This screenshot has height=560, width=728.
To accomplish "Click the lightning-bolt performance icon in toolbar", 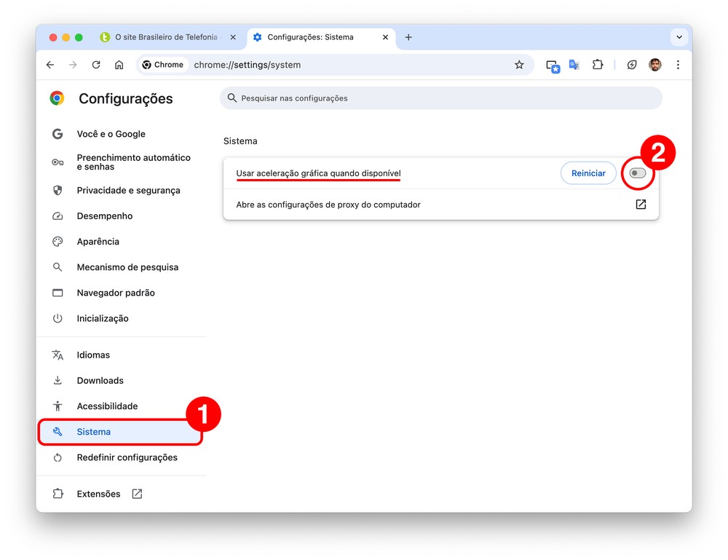I will tap(631, 65).
